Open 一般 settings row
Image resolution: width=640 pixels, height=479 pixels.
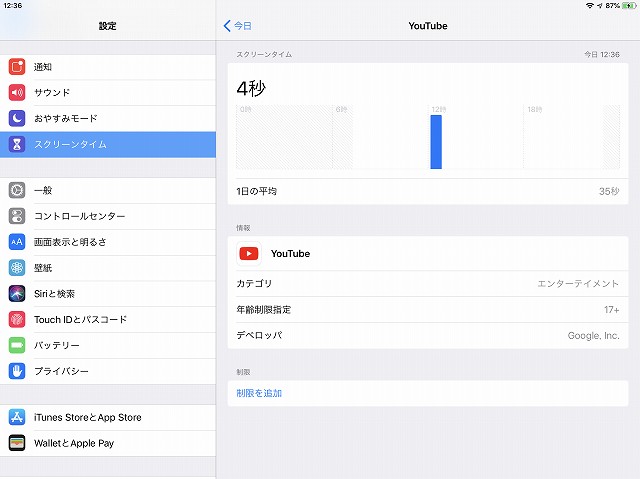[108, 190]
